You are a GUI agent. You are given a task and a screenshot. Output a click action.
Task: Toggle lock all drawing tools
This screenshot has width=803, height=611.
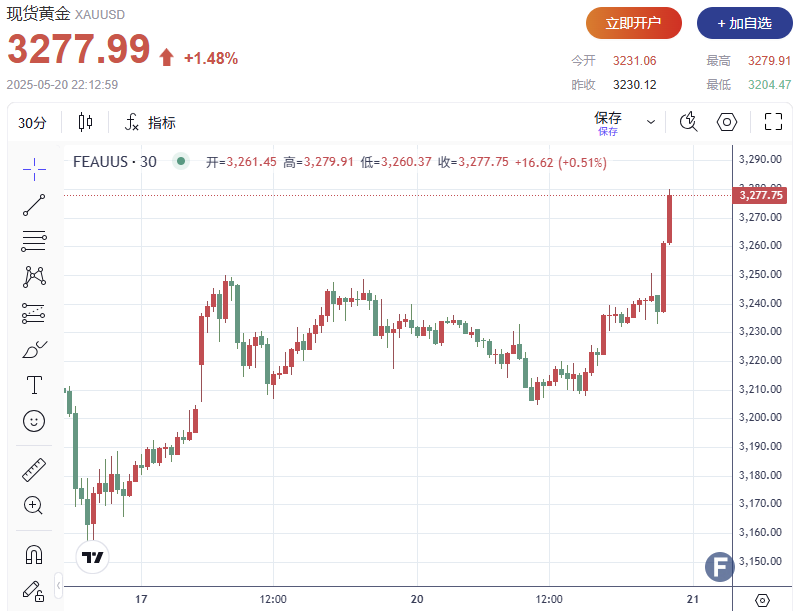coord(34,589)
